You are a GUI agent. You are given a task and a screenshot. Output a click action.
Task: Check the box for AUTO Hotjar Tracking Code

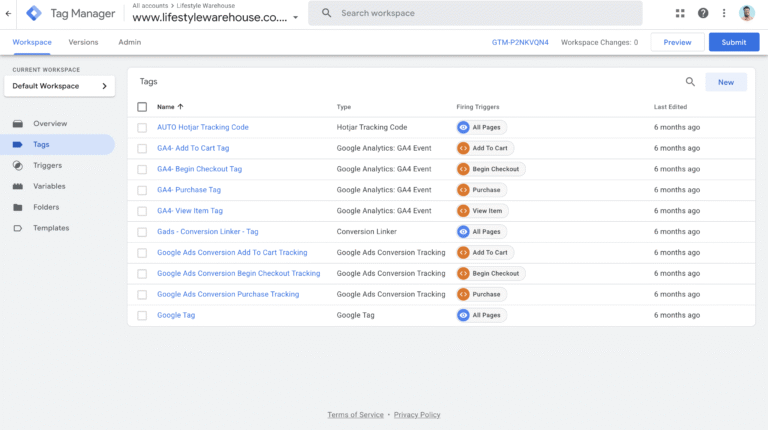142,127
